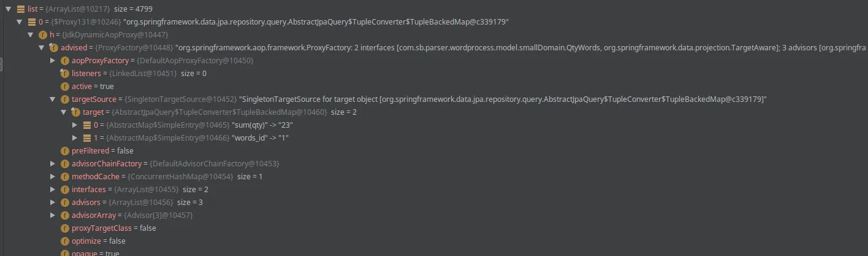Click the list variable icon at top

click(x=20, y=9)
